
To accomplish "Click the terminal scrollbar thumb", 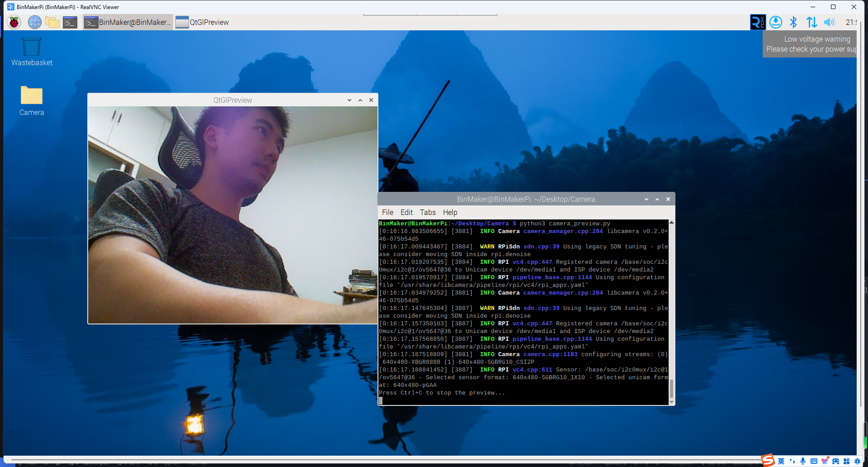I will tap(671, 388).
